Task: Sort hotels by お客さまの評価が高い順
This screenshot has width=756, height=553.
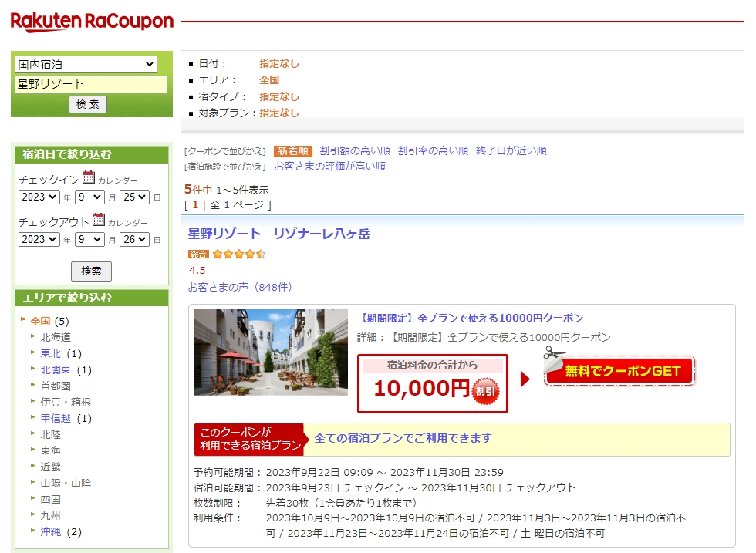Action: click(x=330, y=167)
